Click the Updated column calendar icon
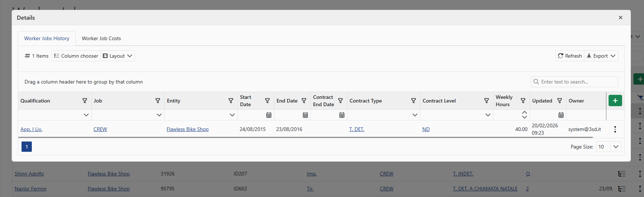This screenshot has height=197, width=644. click(x=561, y=115)
